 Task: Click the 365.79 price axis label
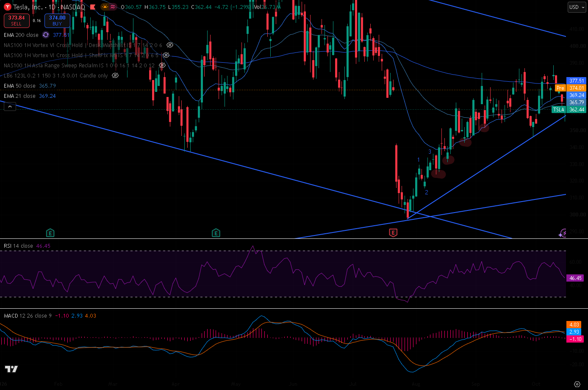point(577,102)
